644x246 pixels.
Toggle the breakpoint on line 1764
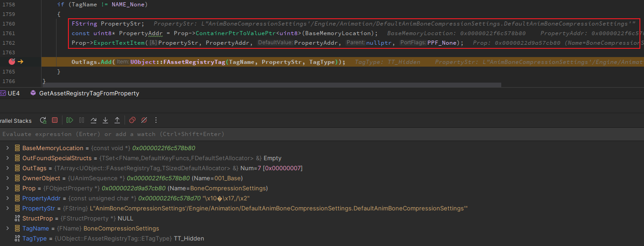(x=12, y=62)
